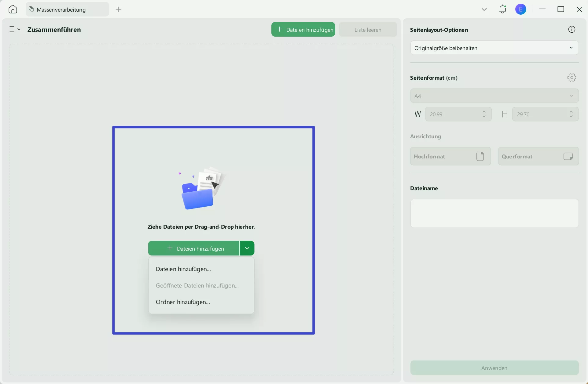Select Querformat orientation
588x384 pixels.
[538, 156]
